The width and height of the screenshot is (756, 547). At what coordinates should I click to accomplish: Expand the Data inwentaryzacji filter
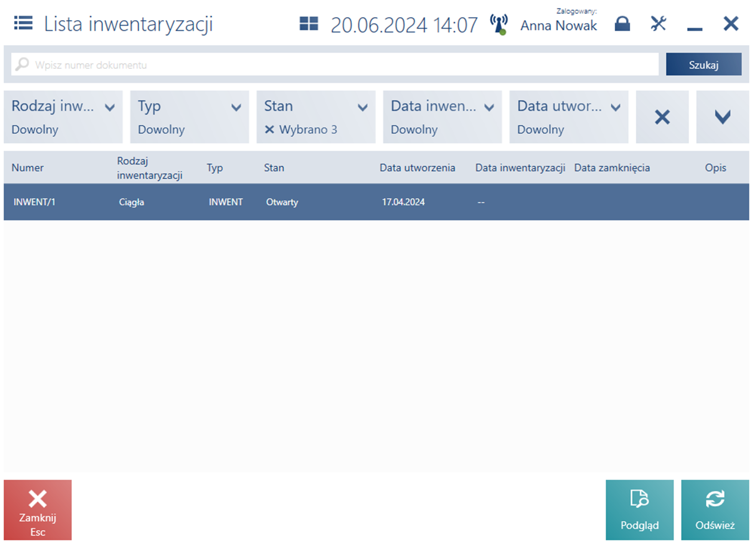point(442,117)
